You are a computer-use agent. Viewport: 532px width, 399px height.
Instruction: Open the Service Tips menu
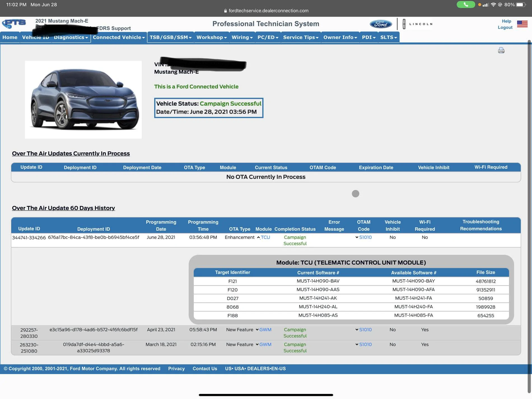click(301, 37)
